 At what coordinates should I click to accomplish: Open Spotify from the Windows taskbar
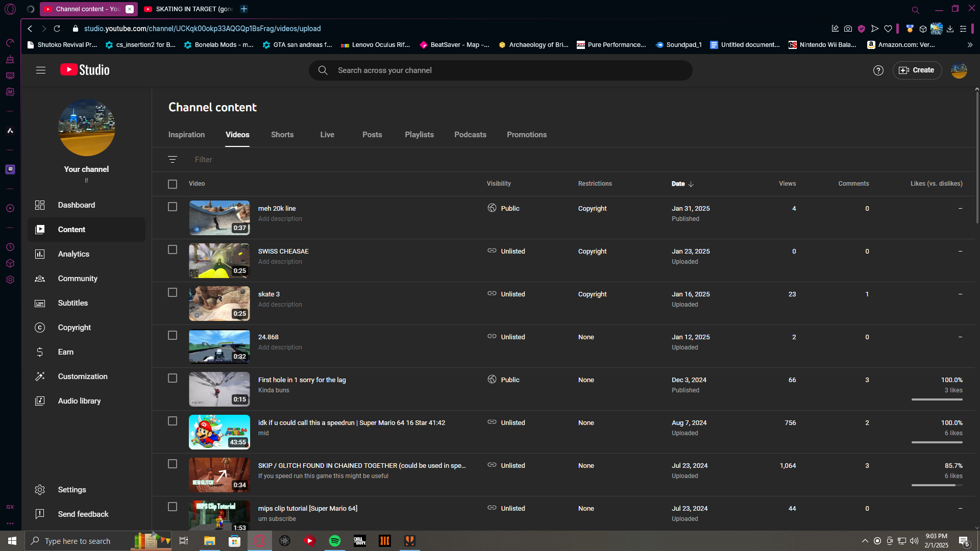[335, 541]
